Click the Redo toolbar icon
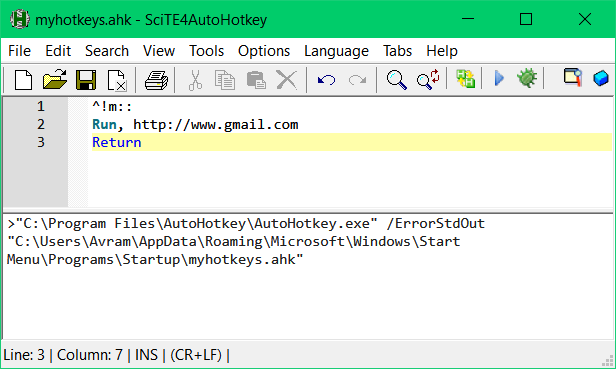The height and width of the screenshot is (369, 616). coord(357,80)
